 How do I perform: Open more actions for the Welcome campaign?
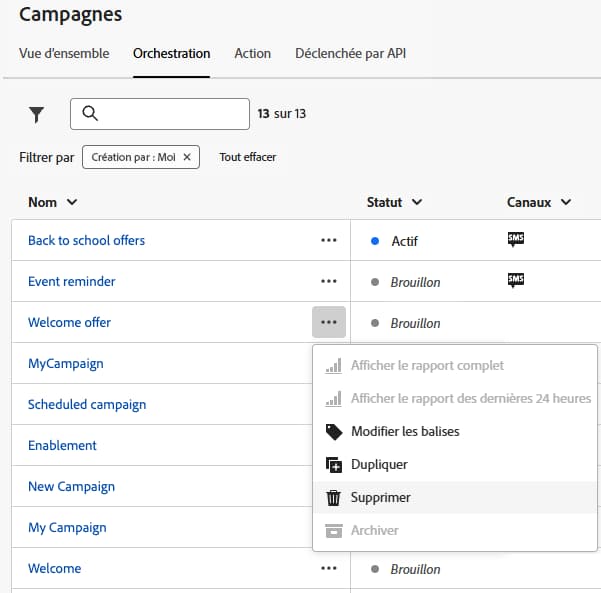pyautogui.click(x=328, y=568)
